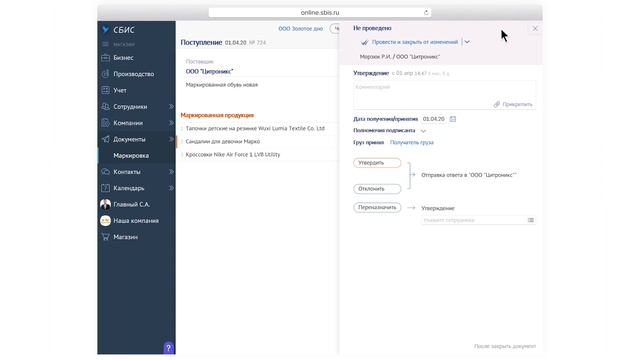640x360 pixels.
Task: Open the Учет section icon
Action: pyautogui.click(x=105, y=90)
